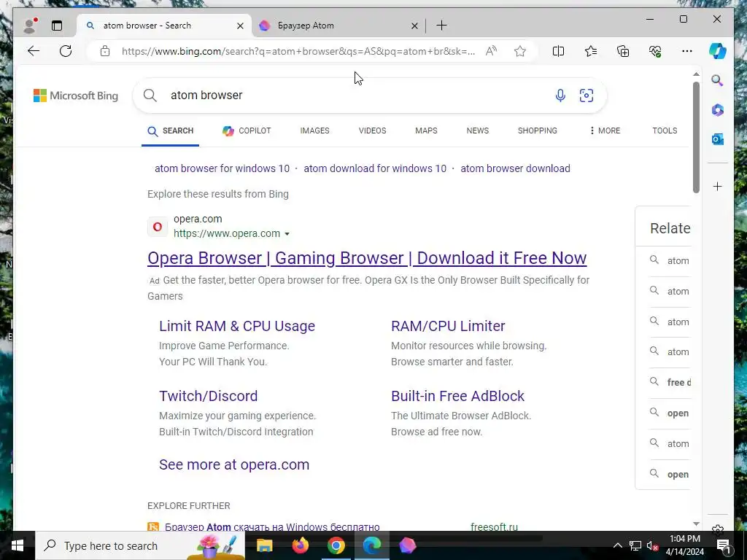Image resolution: width=747 pixels, height=560 pixels.
Task: Open a new tab with the plus button
Action: (x=441, y=26)
